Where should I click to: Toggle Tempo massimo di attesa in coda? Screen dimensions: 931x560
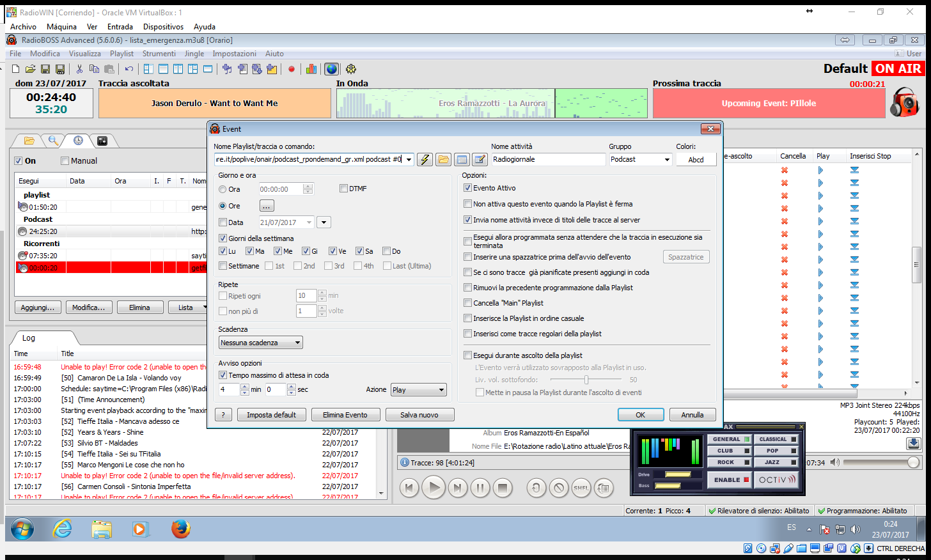coord(223,375)
